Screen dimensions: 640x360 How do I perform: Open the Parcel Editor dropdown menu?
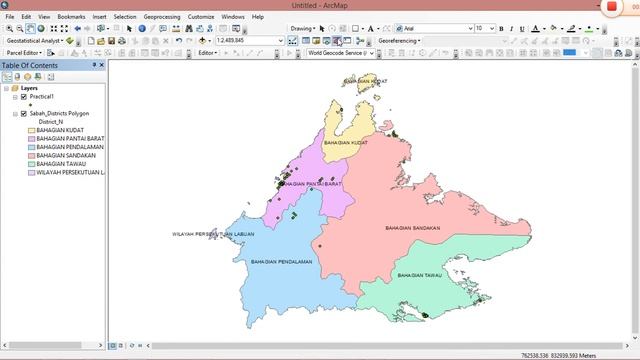pos(24,53)
